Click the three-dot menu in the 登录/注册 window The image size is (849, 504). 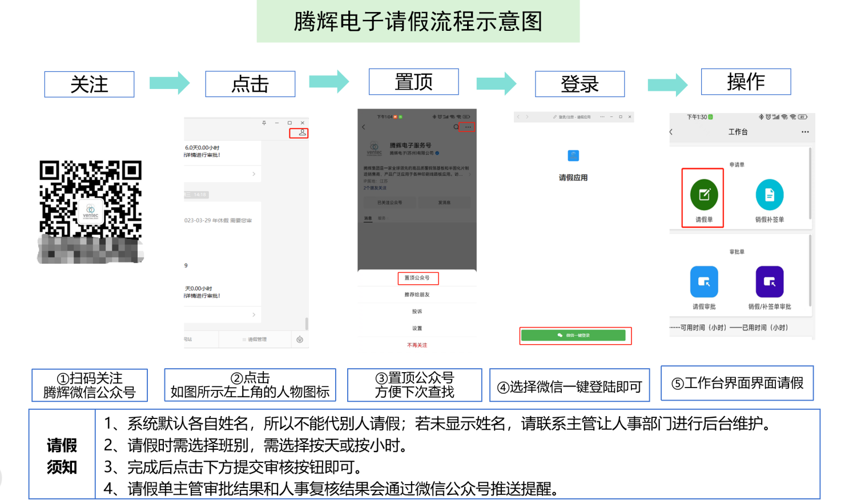[602, 117]
